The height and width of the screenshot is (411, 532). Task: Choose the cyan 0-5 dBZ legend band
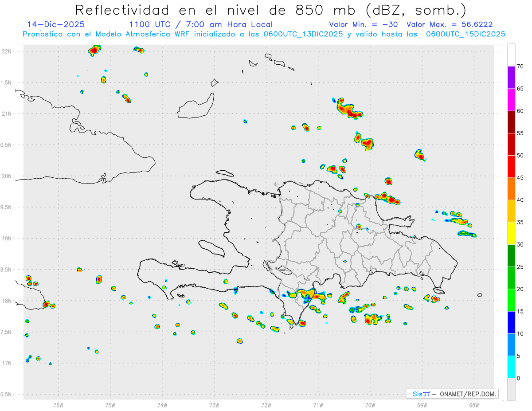(511, 367)
